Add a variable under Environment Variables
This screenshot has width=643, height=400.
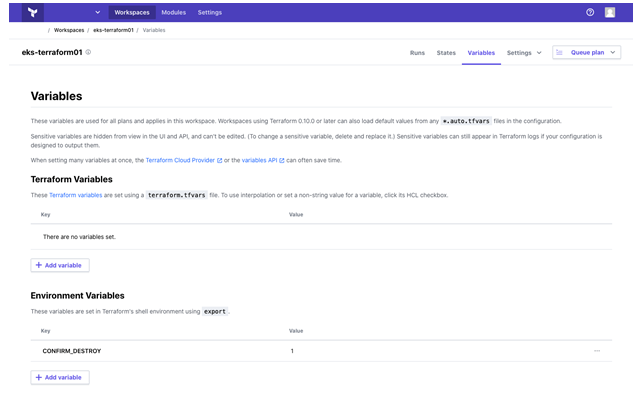pos(60,377)
